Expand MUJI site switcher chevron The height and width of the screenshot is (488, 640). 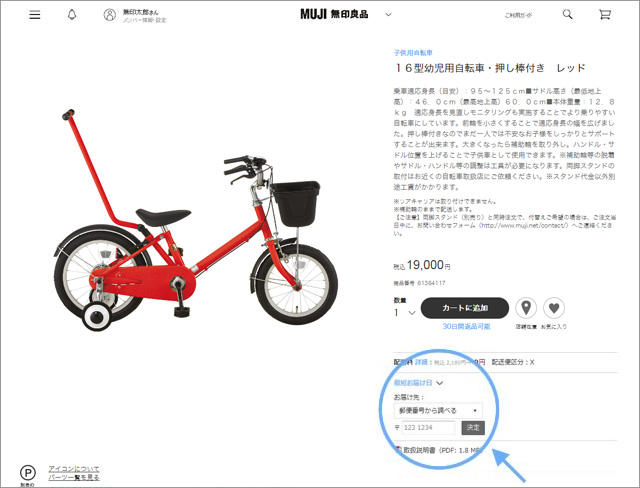tap(388, 14)
